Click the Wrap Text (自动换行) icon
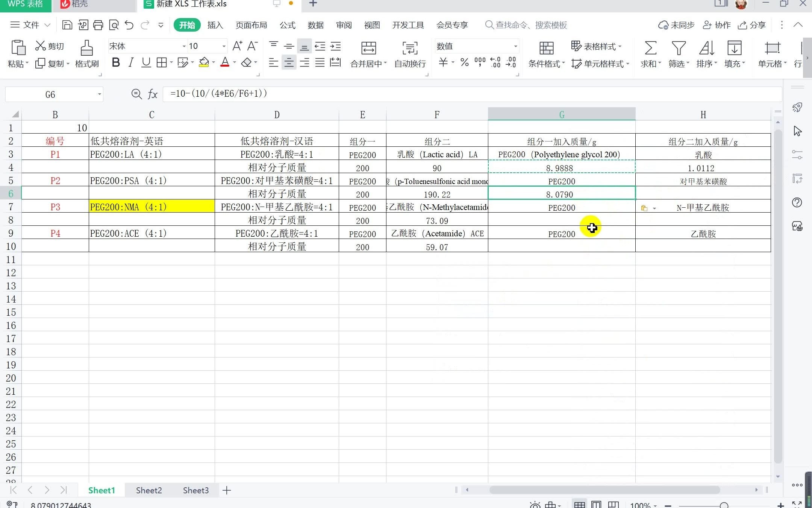Viewport: 812px width, 508px height. tap(410, 49)
